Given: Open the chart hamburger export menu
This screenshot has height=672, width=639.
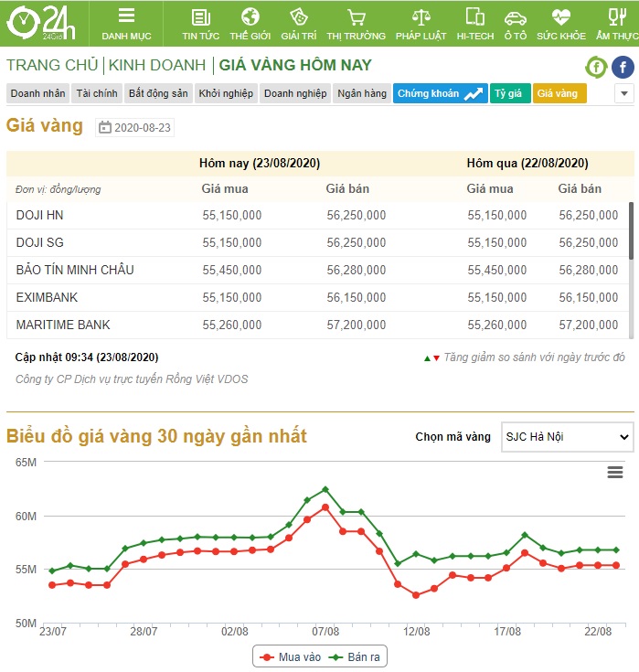Looking at the screenshot, I should [x=615, y=473].
